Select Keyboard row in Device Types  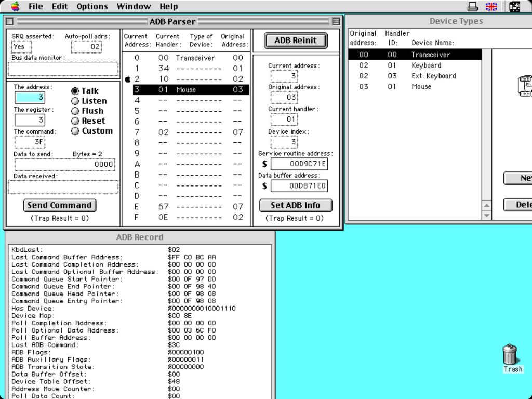(x=415, y=65)
